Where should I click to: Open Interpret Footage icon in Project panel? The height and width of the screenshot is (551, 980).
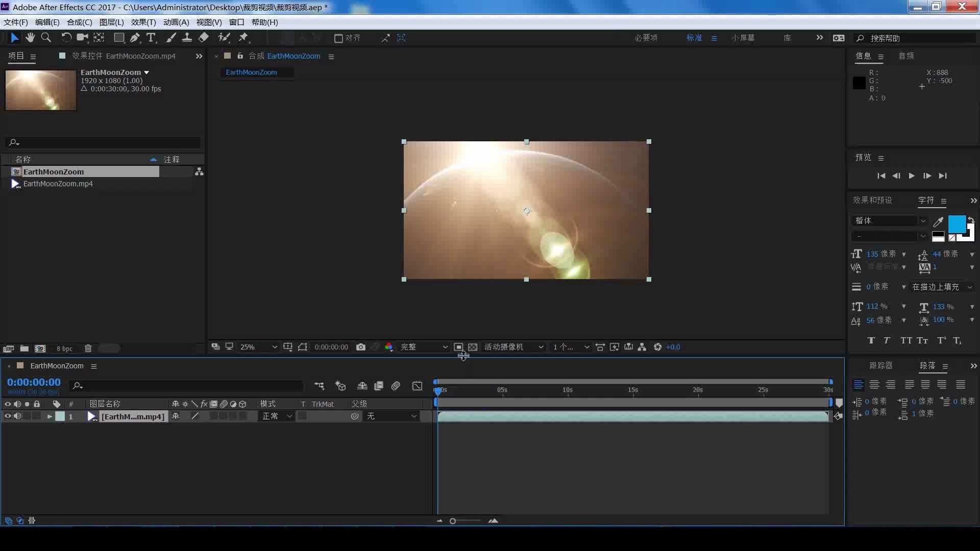[8, 348]
